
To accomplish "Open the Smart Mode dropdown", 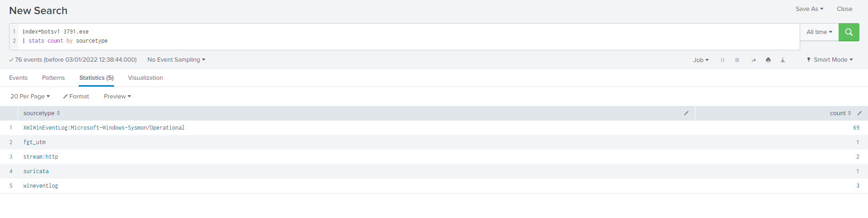I will point(830,60).
